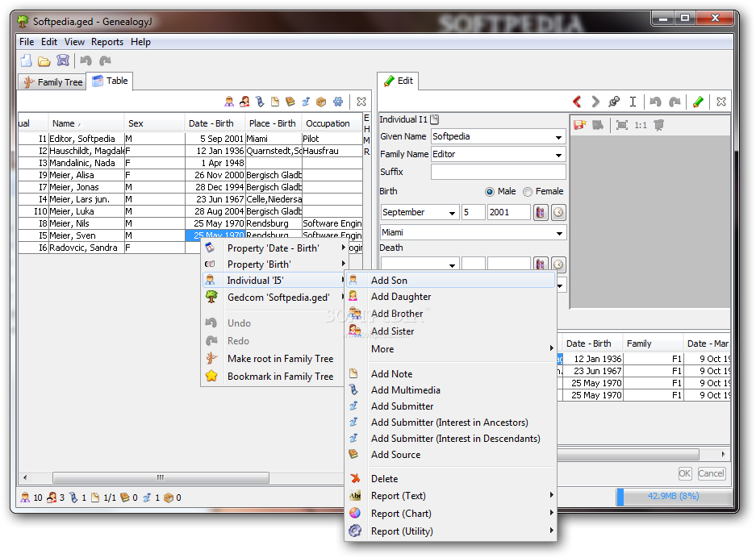Select Bookmark in Family Tree
756x558 pixels.
[273, 377]
